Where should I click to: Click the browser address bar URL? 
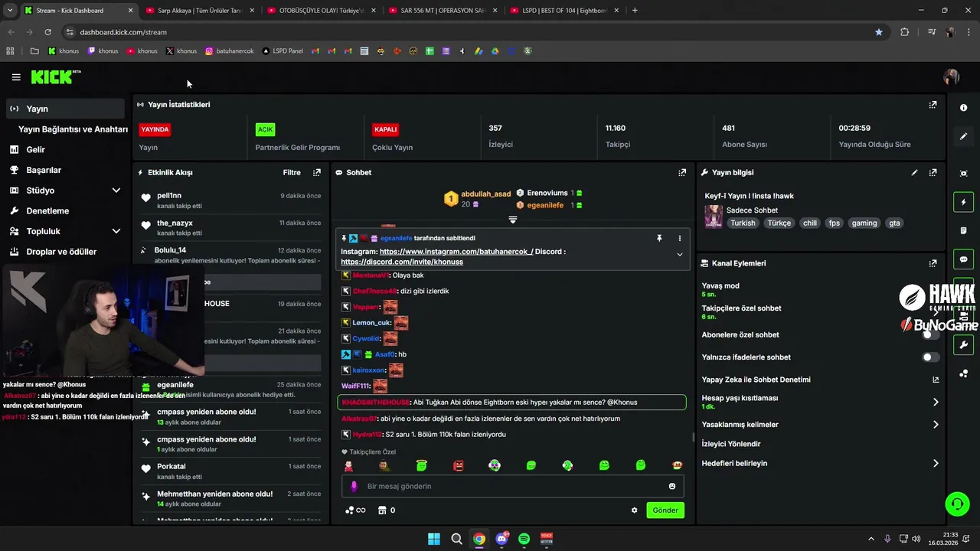click(123, 32)
